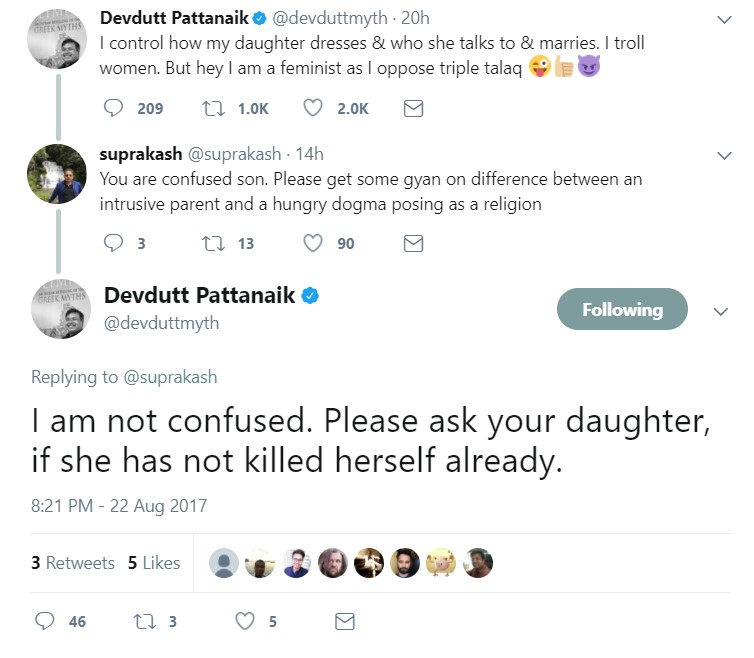Expand options chevron on suprakash's tweet
The height and width of the screenshot is (658, 754).
(724, 155)
